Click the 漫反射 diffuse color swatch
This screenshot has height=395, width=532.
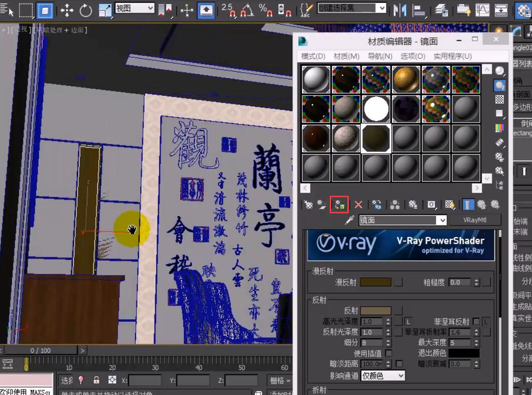[x=375, y=283]
